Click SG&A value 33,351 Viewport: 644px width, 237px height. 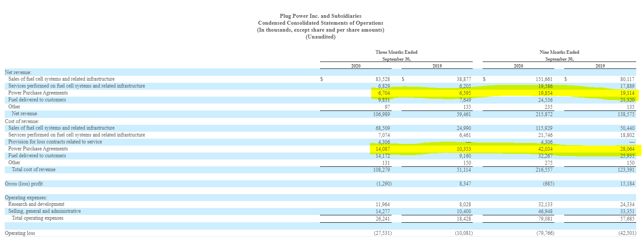click(628, 211)
